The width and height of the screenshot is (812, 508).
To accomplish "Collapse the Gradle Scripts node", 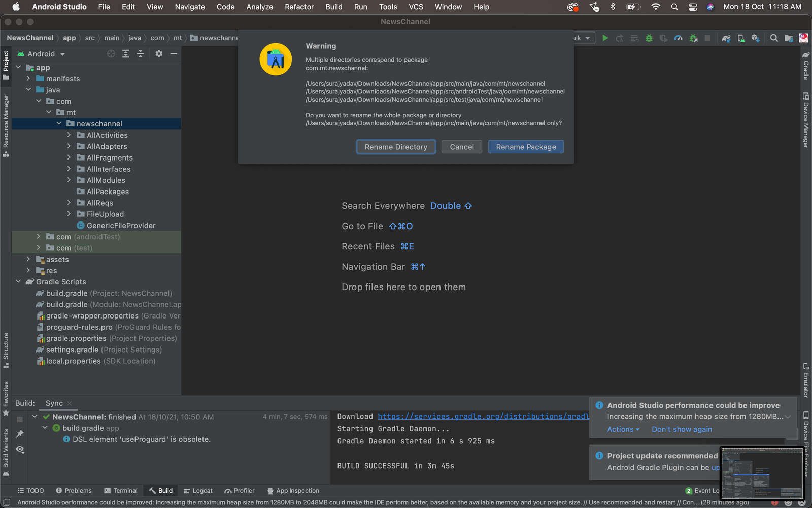I will click(x=18, y=282).
